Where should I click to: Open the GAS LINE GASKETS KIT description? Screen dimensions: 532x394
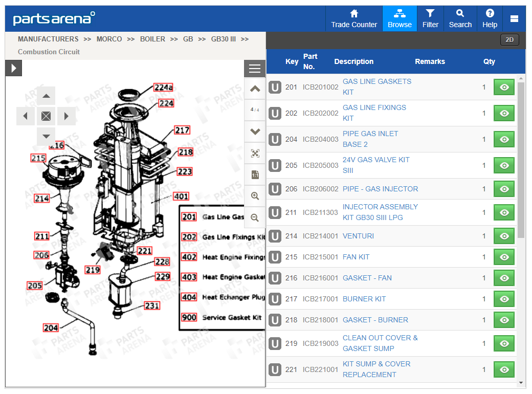tap(376, 87)
